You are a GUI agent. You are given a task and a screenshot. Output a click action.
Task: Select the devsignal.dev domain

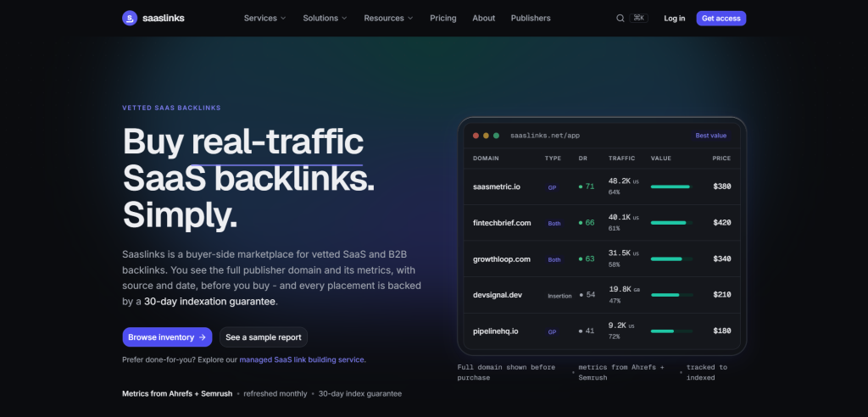point(497,295)
